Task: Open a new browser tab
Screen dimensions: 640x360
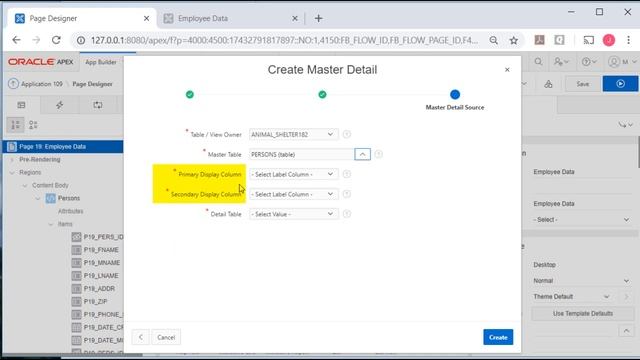Action: click(x=319, y=18)
